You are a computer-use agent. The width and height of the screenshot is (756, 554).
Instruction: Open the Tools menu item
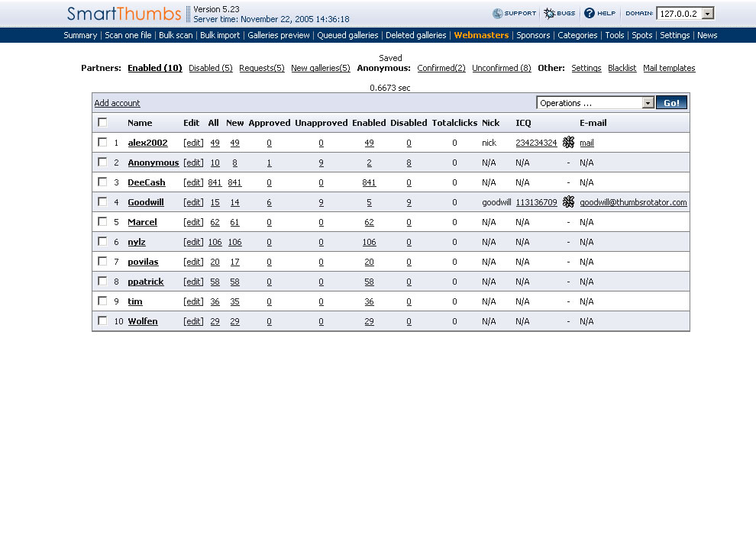(614, 35)
